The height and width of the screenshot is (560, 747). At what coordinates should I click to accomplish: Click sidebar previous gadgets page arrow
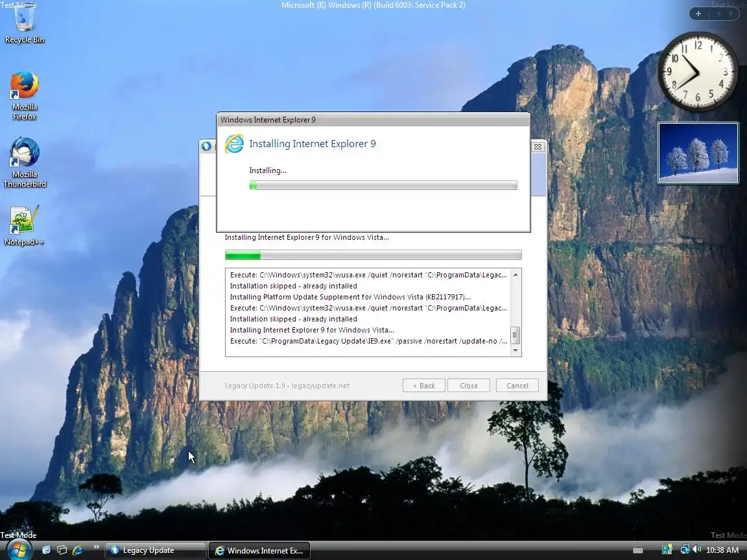point(718,14)
